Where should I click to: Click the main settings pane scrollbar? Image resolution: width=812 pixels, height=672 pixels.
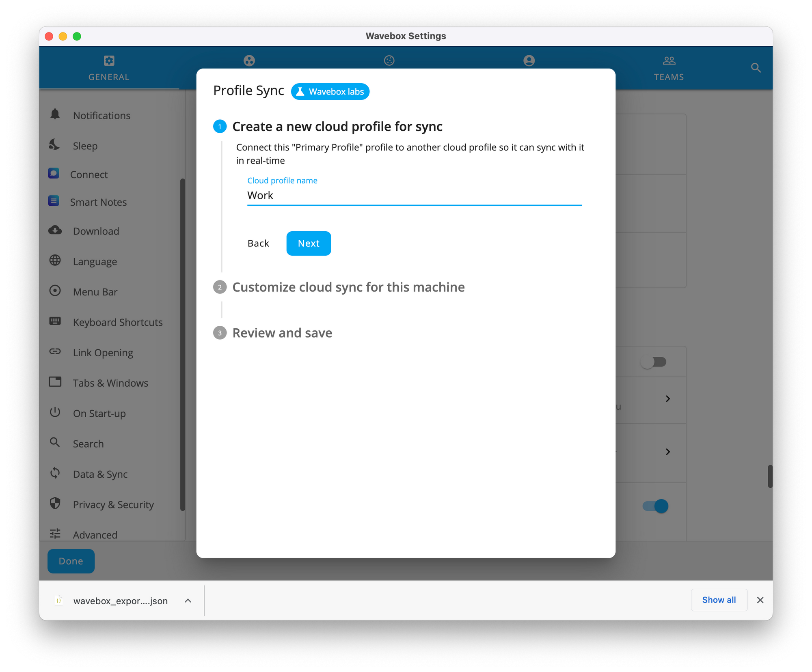coord(770,476)
